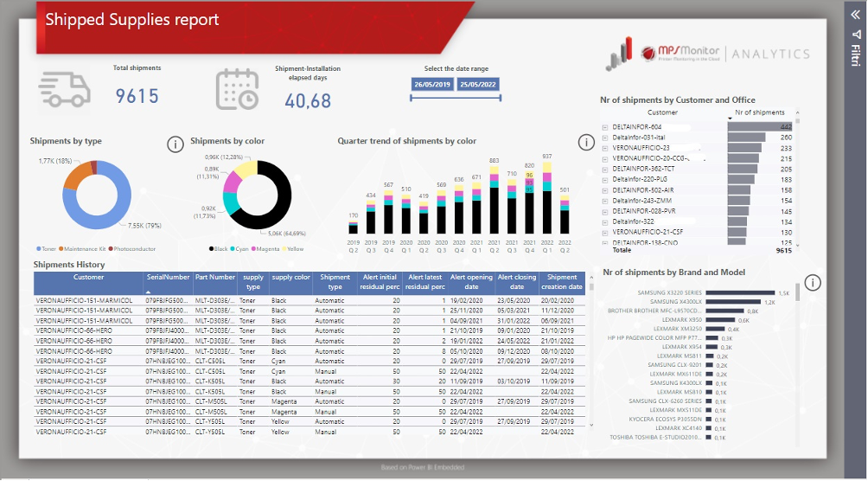Expand the Deltainfor-031-Ital customer row

605,138
